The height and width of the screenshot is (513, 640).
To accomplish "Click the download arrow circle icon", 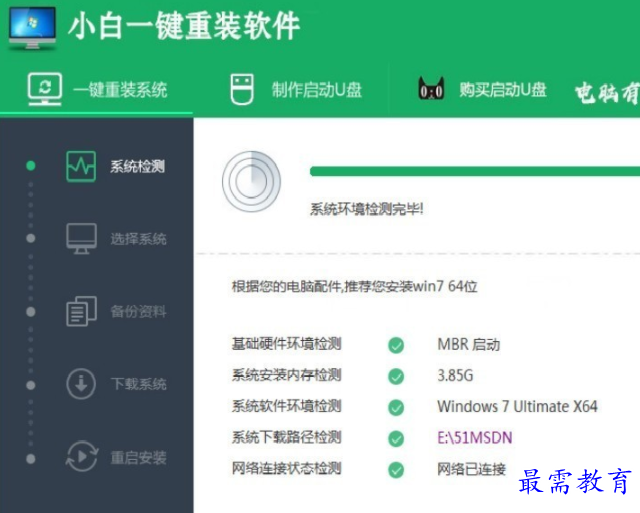I will pos(81,384).
